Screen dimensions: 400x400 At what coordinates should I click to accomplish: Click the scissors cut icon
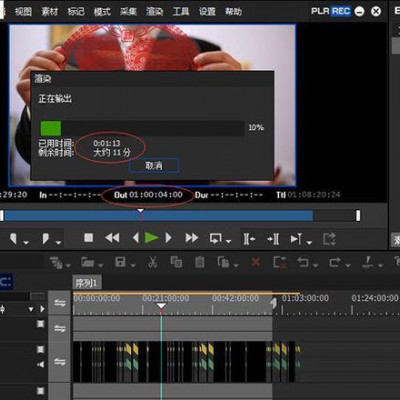tap(153, 262)
